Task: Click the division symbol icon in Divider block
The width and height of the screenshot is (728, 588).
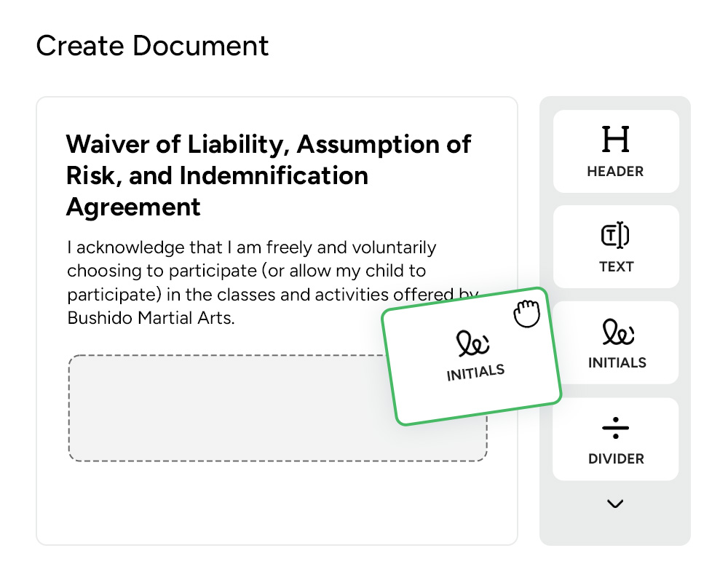Action: click(x=615, y=429)
